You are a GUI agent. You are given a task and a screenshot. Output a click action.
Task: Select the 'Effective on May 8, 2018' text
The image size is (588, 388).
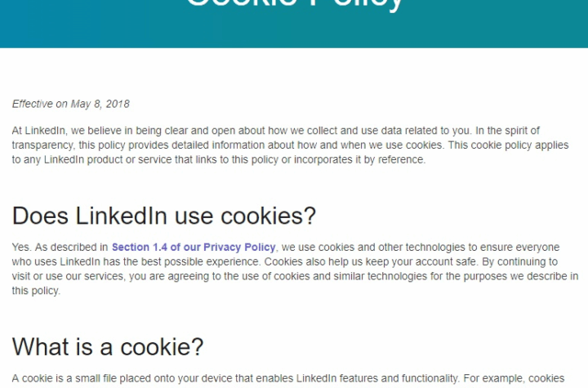coord(71,104)
